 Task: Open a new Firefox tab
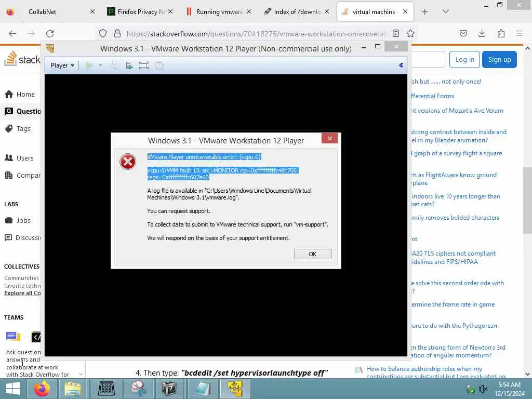click(x=424, y=12)
